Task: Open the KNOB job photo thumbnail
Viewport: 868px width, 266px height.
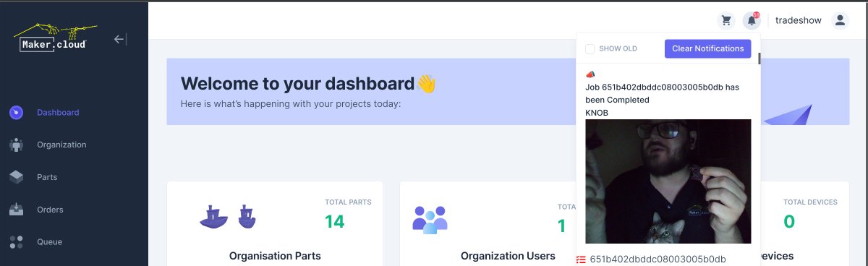Action: (668, 181)
